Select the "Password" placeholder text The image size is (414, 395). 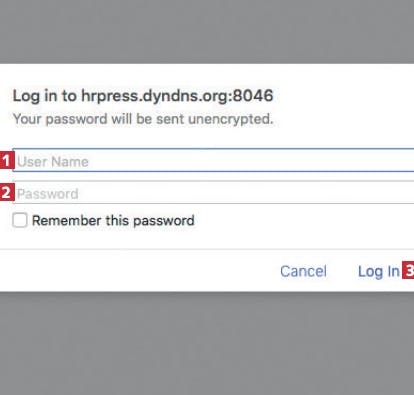tap(48, 194)
